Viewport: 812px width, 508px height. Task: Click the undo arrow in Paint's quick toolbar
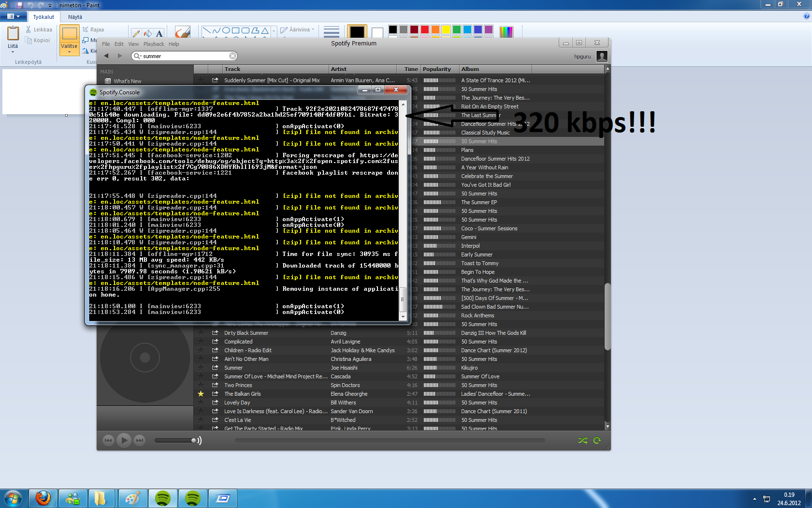click(x=30, y=5)
